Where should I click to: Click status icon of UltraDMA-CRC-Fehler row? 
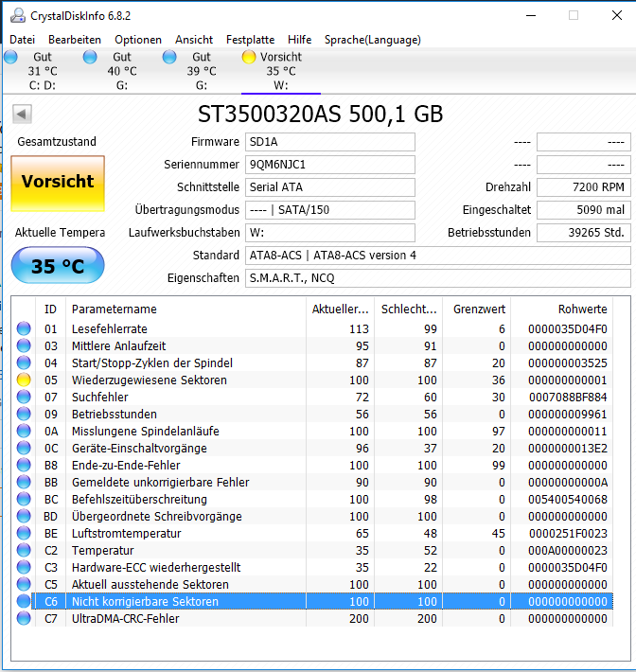click(x=24, y=618)
